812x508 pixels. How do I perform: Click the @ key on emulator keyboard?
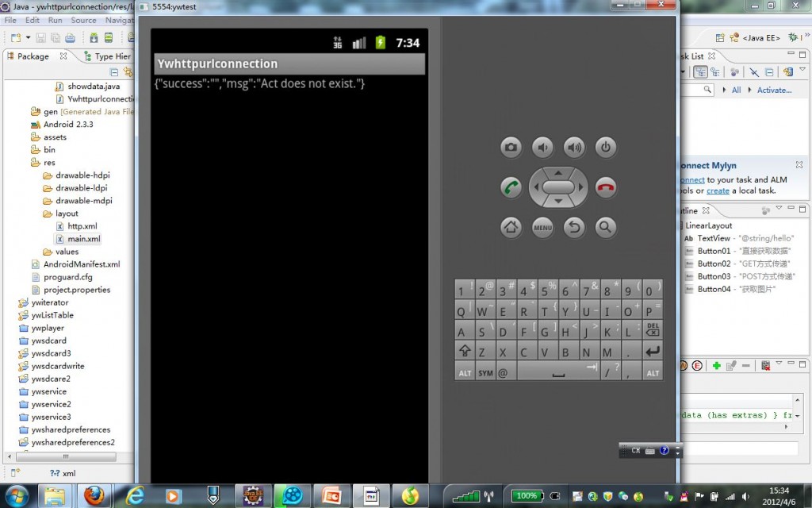click(x=506, y=371)
